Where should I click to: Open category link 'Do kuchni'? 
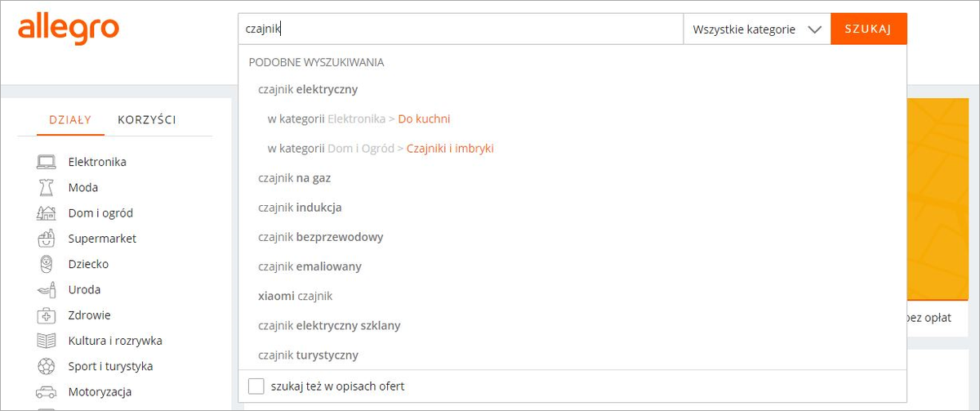pyautogui.click(x=424, y=118)
